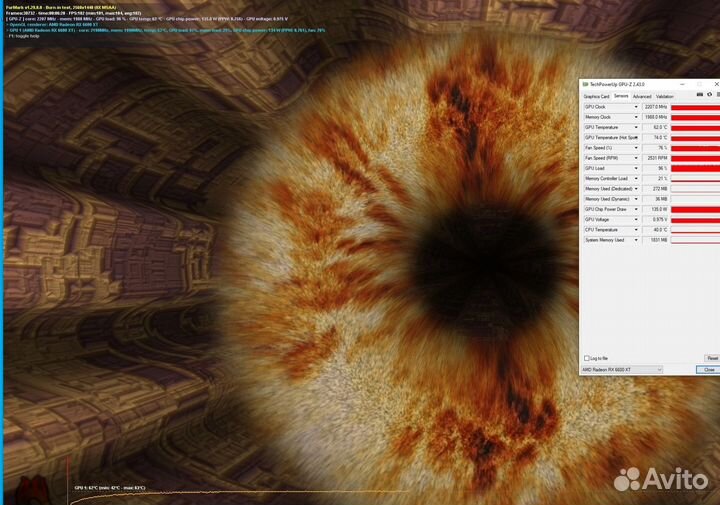Screen dimensions: 720x505
Task: Click the GPU 1 temperature graph label
Action: (110, 488)
